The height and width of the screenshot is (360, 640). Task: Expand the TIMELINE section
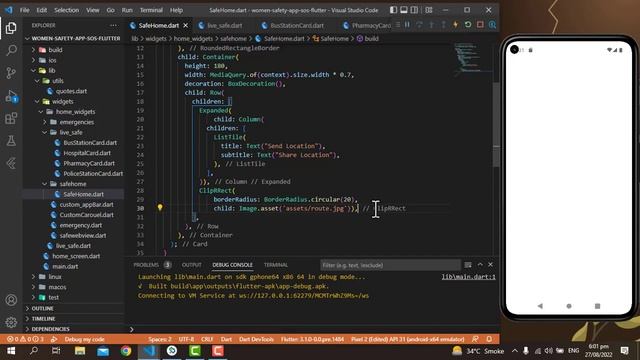(43, 319)
